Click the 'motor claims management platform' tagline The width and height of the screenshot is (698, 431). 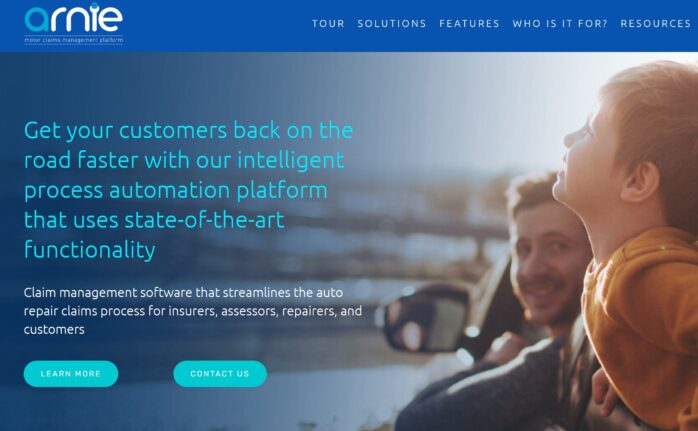74,40
